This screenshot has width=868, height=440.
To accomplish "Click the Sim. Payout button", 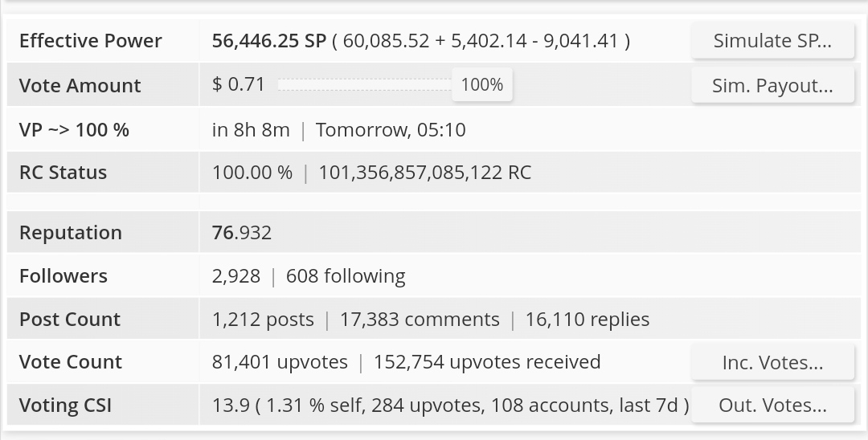I will 772,85.
